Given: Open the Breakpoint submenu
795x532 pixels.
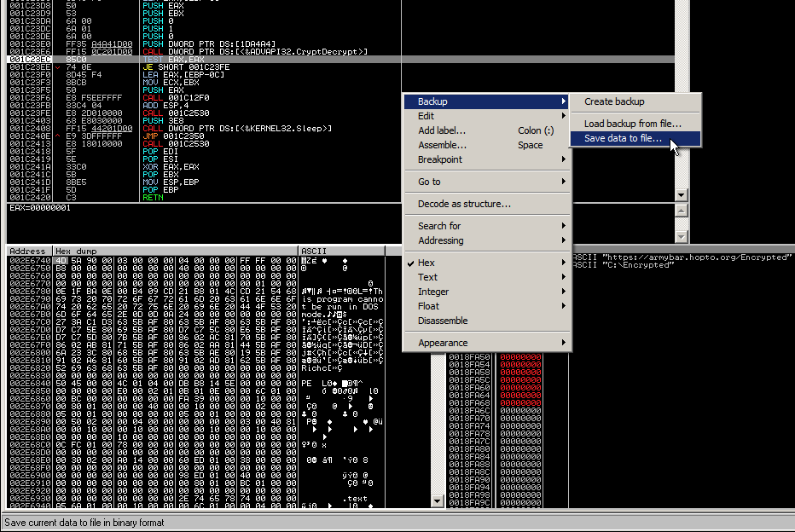Looking at the screenshot, I should pos(440,159).
